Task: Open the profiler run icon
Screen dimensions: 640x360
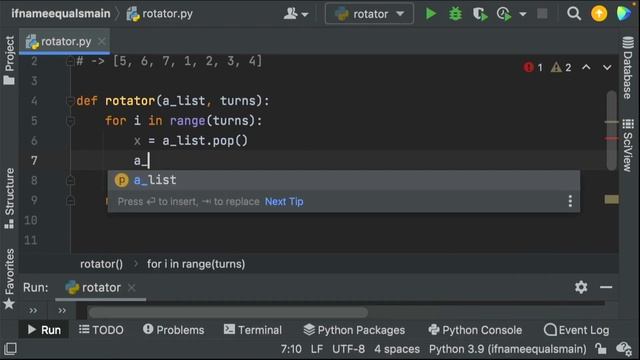Action: click(504, 14)
